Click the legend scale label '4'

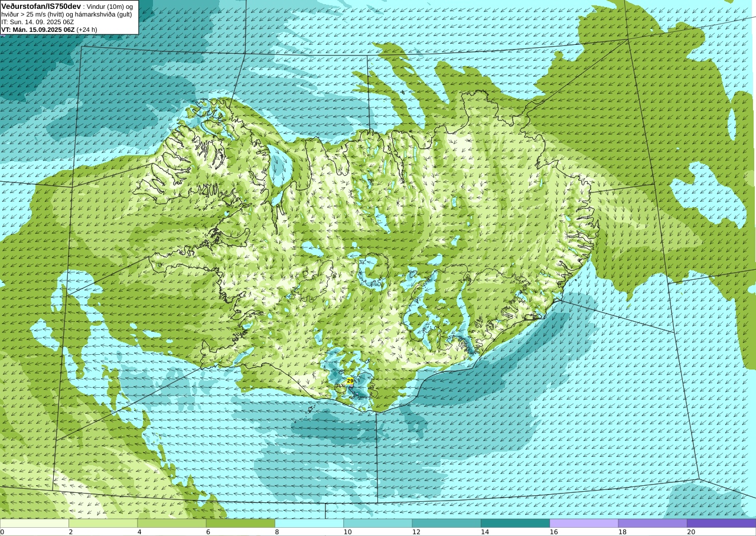[139, 532]
